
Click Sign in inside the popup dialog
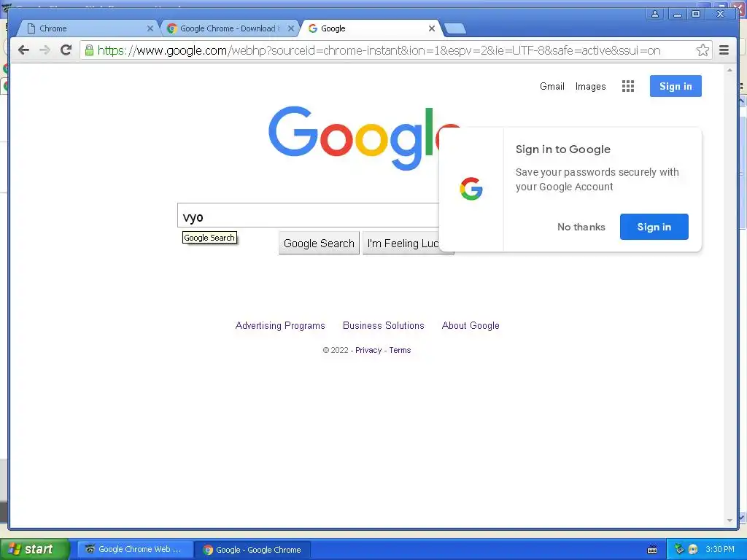(x=654, y=227)
